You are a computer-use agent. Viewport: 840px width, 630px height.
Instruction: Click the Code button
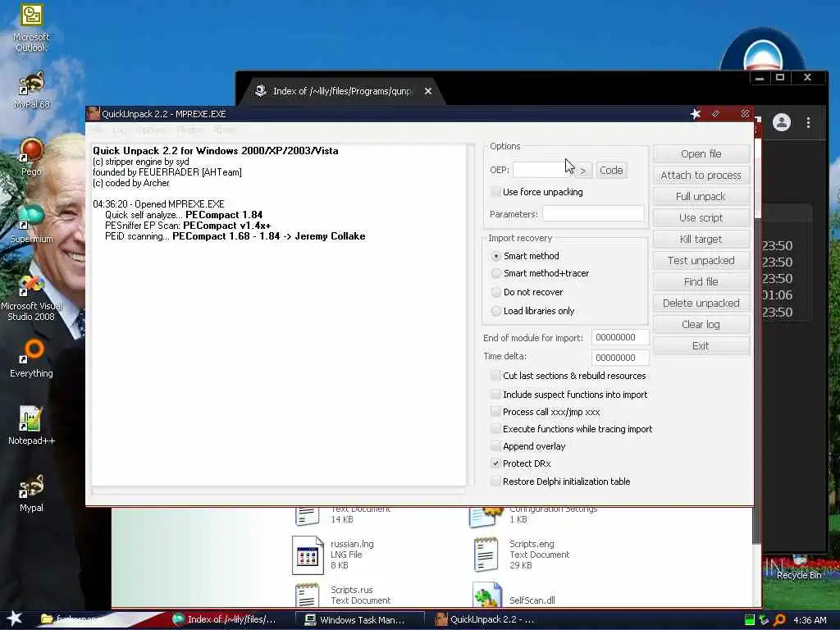coord(611,171)
